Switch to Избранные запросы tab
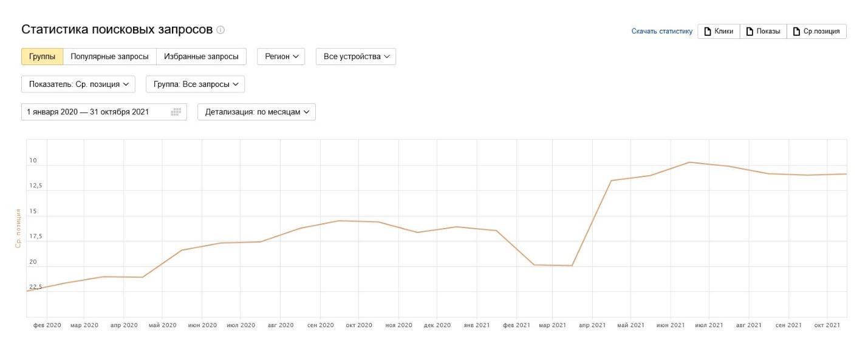This screenshot has height=357, width=868. coord(201,57)
